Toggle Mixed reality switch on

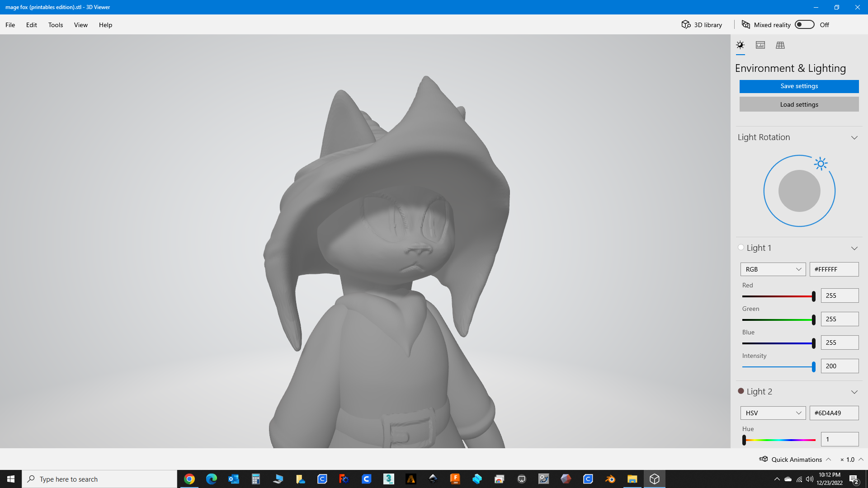pyautogui.click(x=805, y=25)
